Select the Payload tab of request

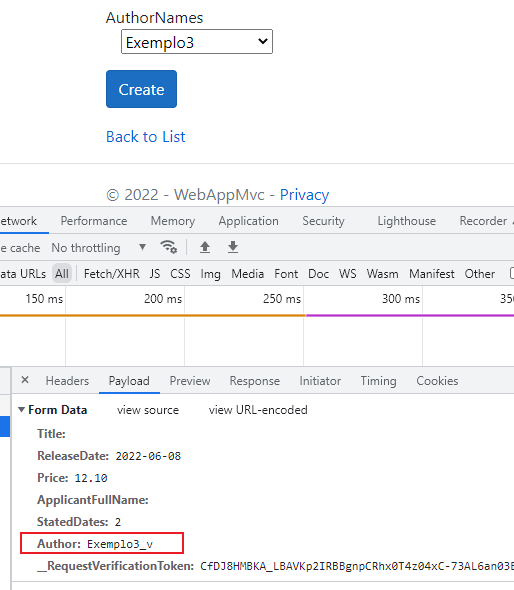[129, 381]
